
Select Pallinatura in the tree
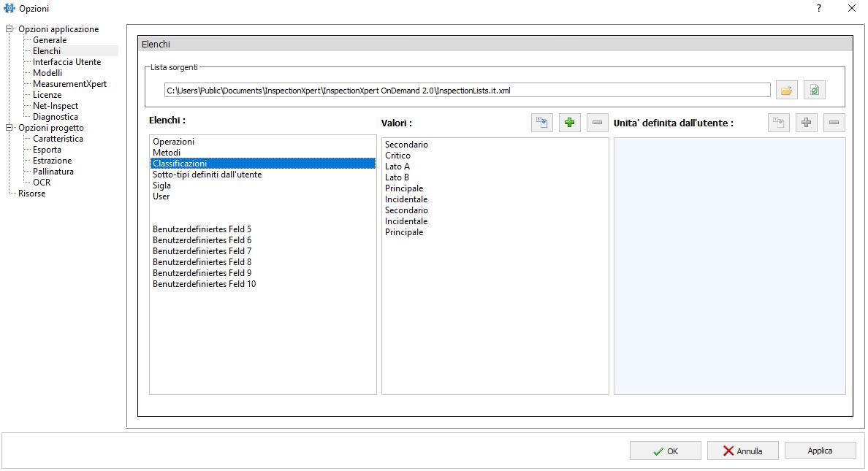[x=53, y=172]
